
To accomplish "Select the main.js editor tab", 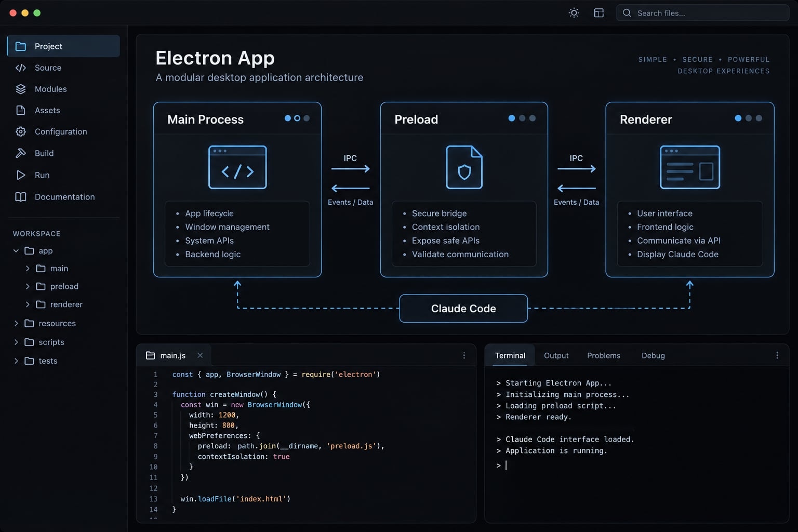I will 172,355.
